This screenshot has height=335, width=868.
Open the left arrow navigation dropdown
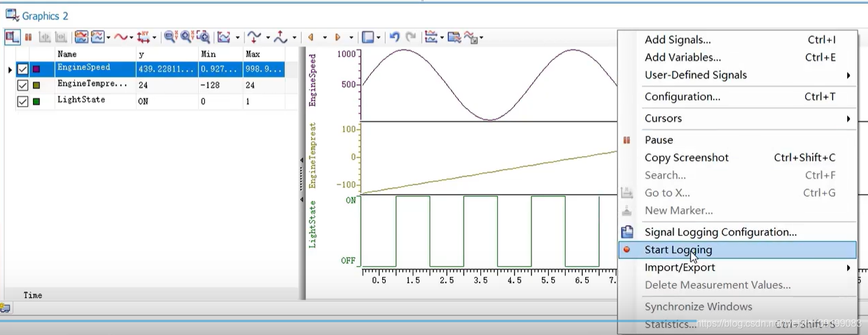(x=325, y=38)
